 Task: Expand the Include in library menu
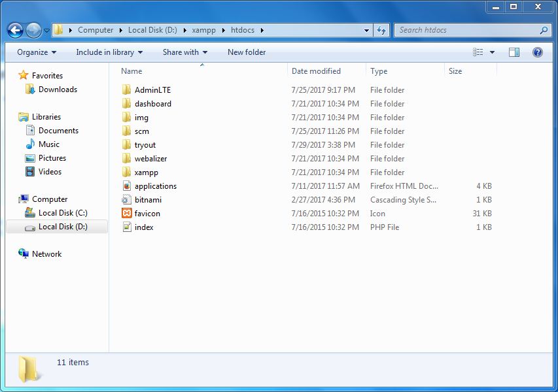click(x=109, y=52)
